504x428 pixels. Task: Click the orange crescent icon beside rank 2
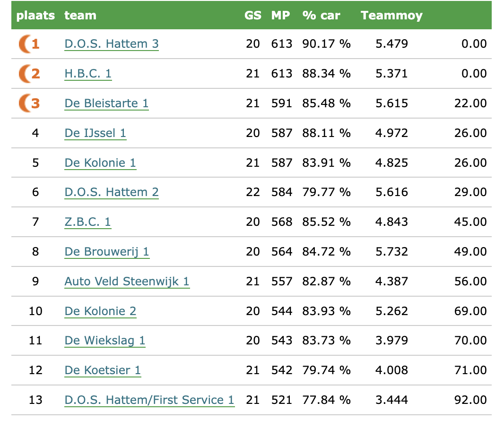point(24,74)
